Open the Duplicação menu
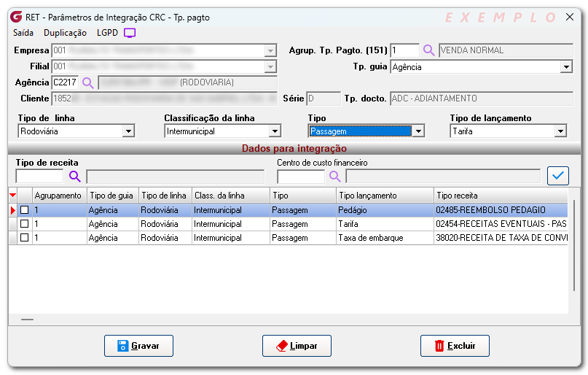Viewport: 588px width, 375px height. (x=66, y=33)
